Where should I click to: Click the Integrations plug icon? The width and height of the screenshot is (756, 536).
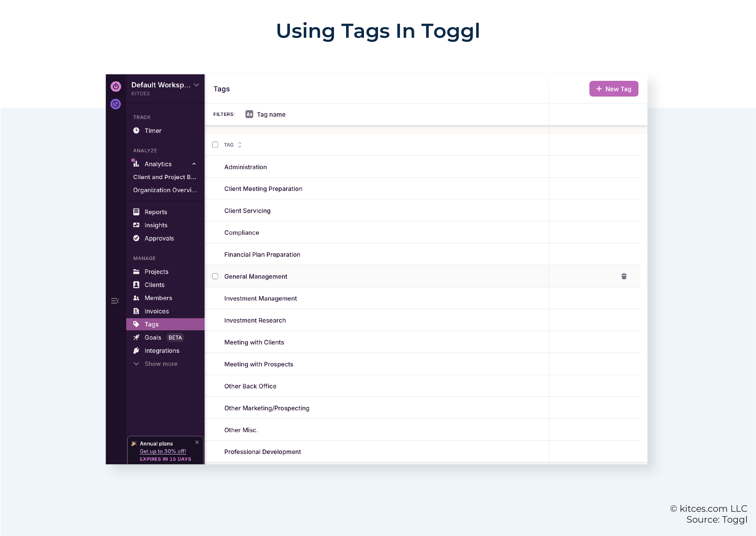coord(136,350)
